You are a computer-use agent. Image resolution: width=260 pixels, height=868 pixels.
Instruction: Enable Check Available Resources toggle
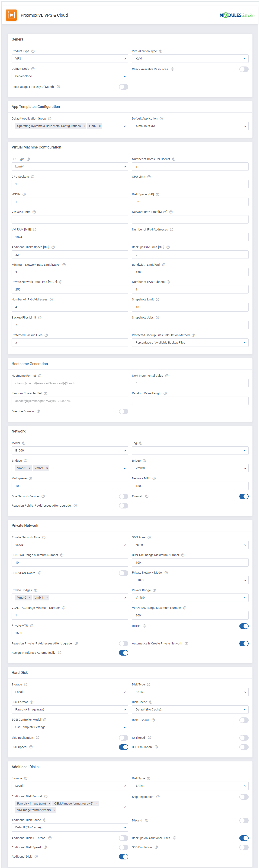[x=244, y=69]
